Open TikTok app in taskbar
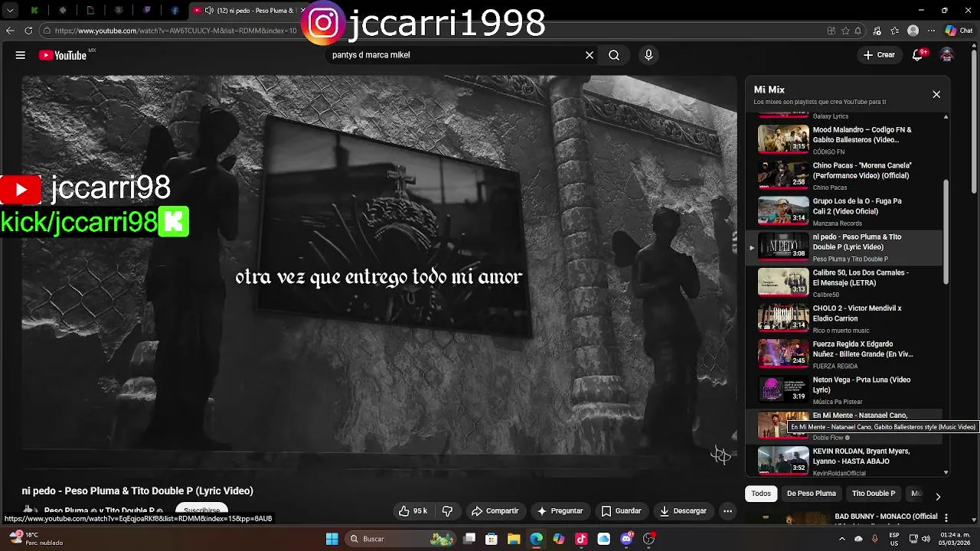This screenshot has height=551, width=980. (x=581, y=539)
